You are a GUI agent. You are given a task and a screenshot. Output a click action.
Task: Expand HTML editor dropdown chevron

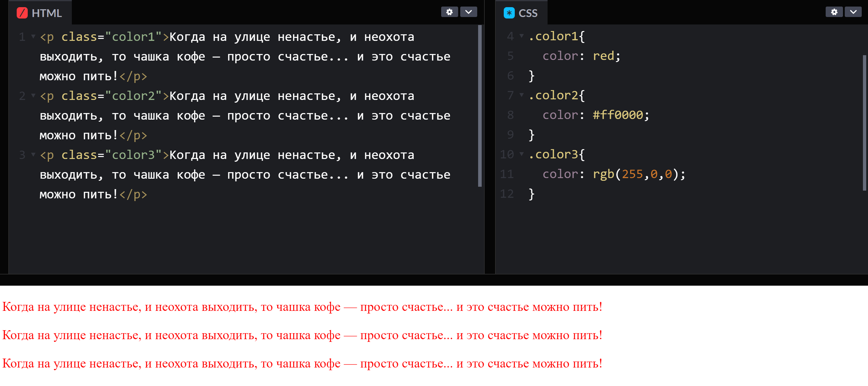tap(468, 12)
